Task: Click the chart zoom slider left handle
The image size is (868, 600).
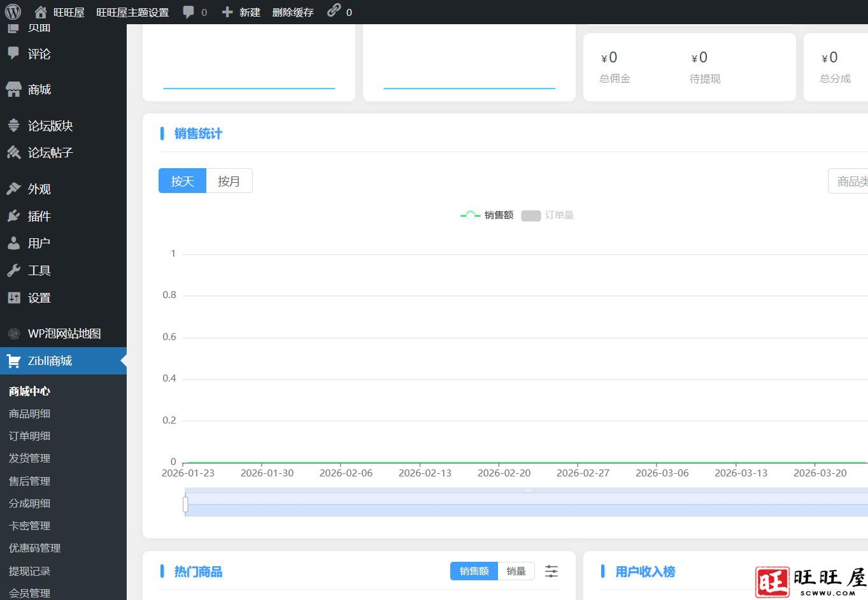Action: (x=185, y=504)
